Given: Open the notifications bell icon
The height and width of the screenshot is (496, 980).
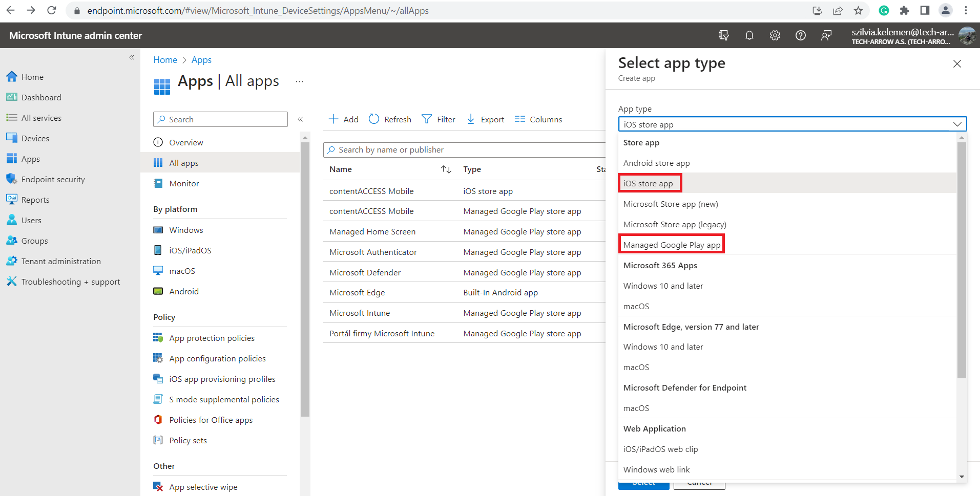Looking at the screenshot, I should coord(749,35).
